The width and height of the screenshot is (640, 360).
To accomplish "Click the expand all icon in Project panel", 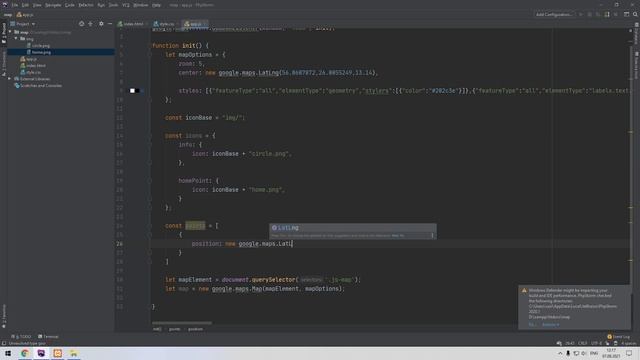I will pyautogui.click(x=90, y=24).
